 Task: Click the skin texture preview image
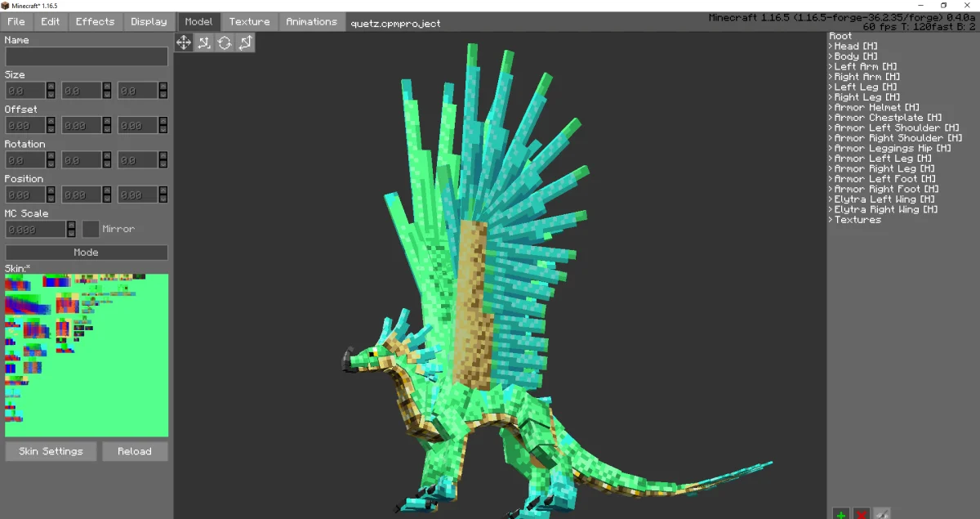coord(87,356)
